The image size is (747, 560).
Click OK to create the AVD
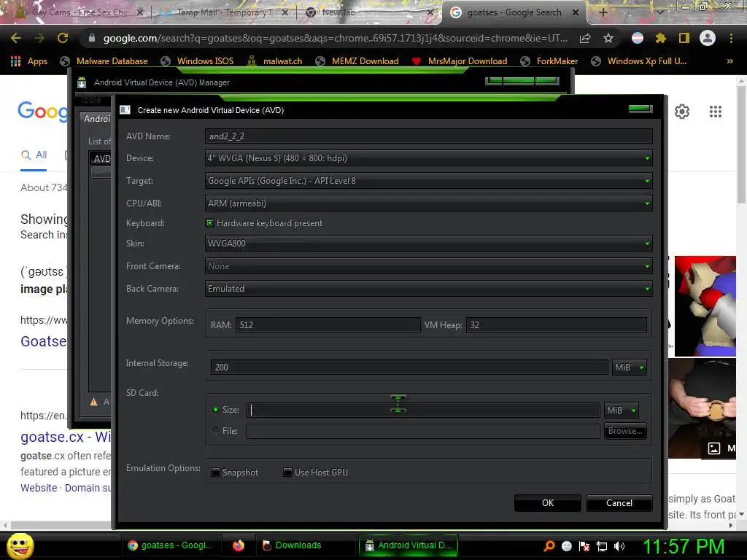click(547, 503)
